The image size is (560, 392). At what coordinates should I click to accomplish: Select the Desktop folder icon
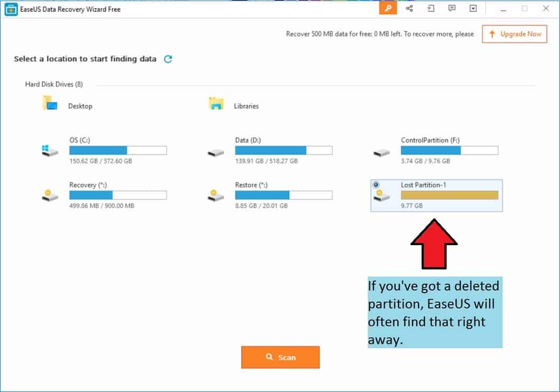50,103
